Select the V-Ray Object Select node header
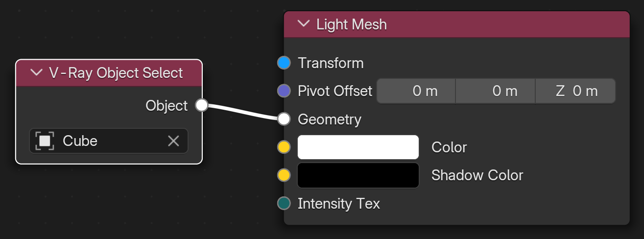The image size is (644, 239). click(x=109, y=73)
